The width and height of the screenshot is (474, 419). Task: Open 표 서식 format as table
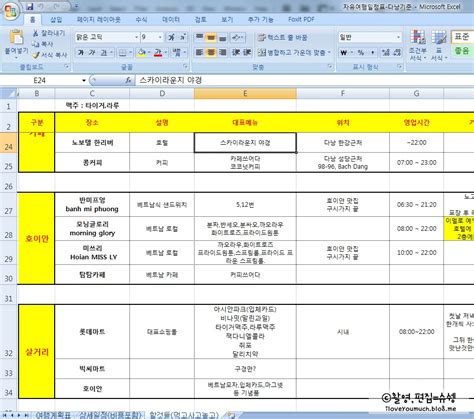click(439, 45)
